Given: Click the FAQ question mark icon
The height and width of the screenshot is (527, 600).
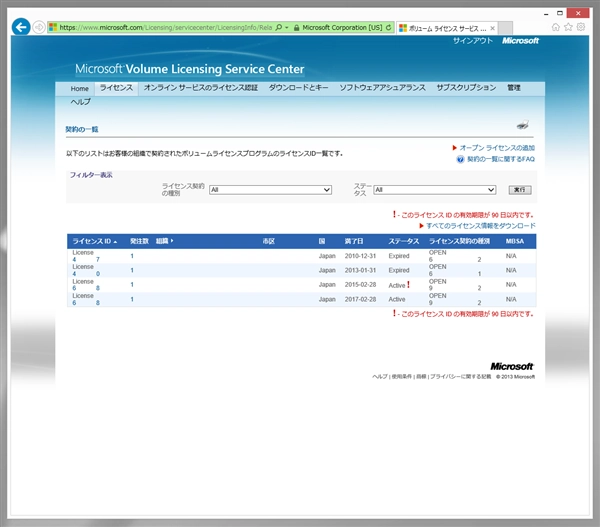Looking at the screenshot, I should (x=460, y=160).
